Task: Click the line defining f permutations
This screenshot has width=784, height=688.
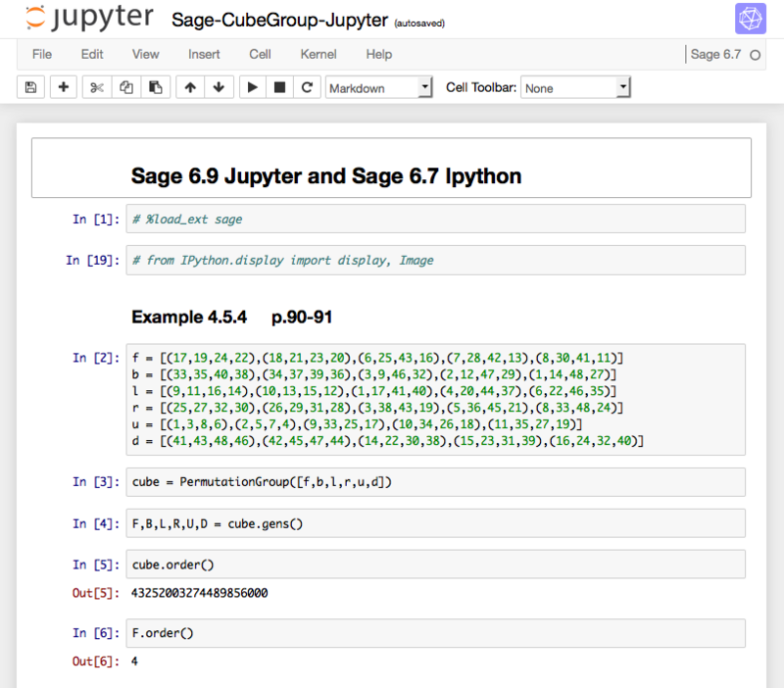Action: coord(377,358)
